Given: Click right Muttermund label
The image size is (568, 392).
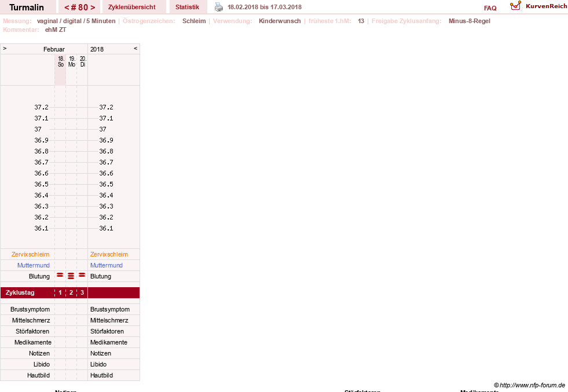Looking at the screenshot, I should 107,265.
